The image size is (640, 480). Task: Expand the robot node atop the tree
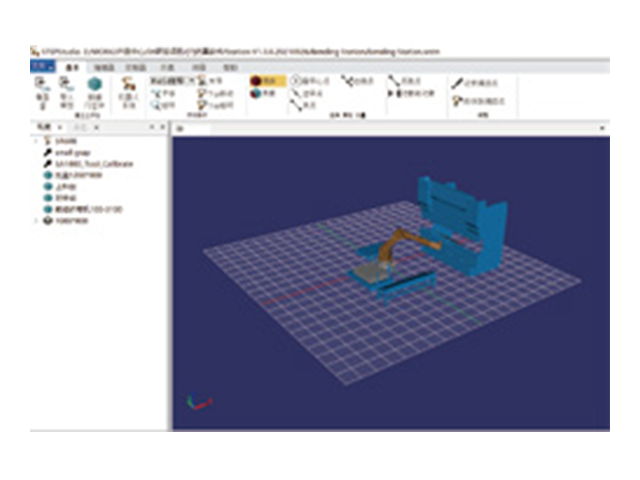[x=36, y=141]
